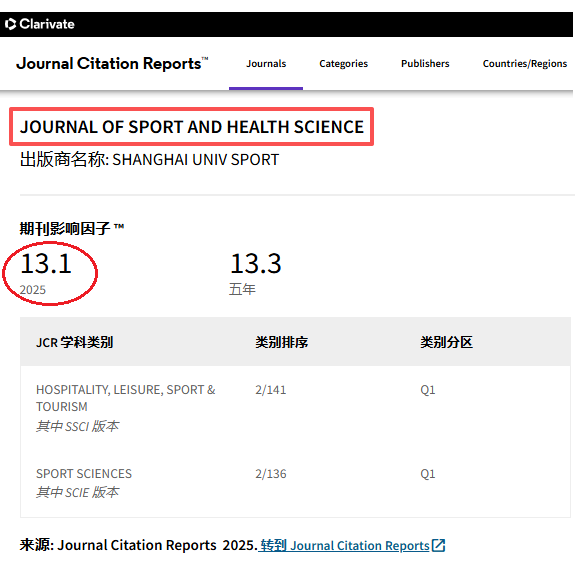Image resolution: width=575 pixels, height=563 pixels.
Task: Click the 期刊影响因子 label
Action: 72,229
